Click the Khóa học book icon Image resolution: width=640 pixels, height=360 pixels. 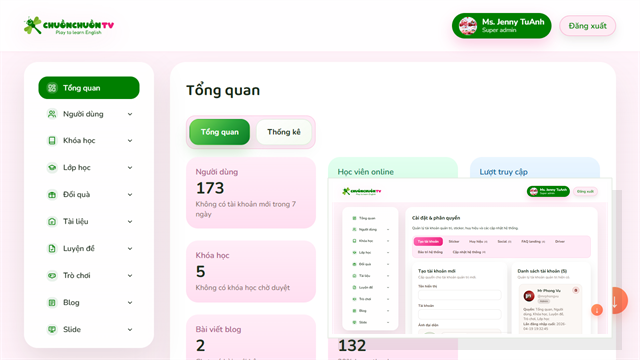pyautogui.click(x=52, y=140)
